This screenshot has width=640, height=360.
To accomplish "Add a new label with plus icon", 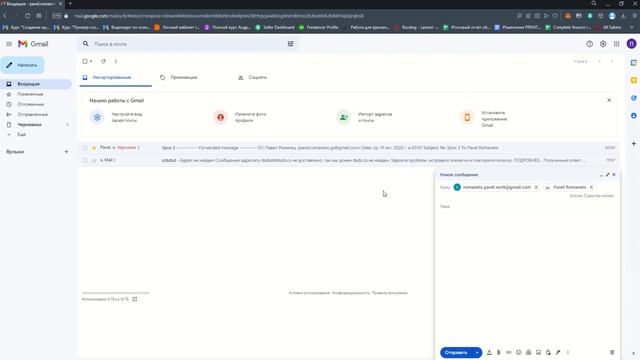I will coord(66,151).
